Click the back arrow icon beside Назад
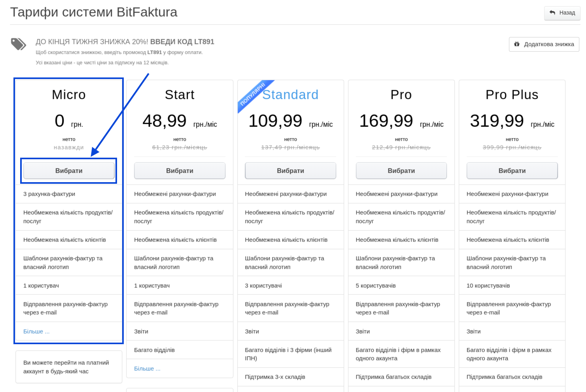 pyautogui.click(x=552, y=13)
